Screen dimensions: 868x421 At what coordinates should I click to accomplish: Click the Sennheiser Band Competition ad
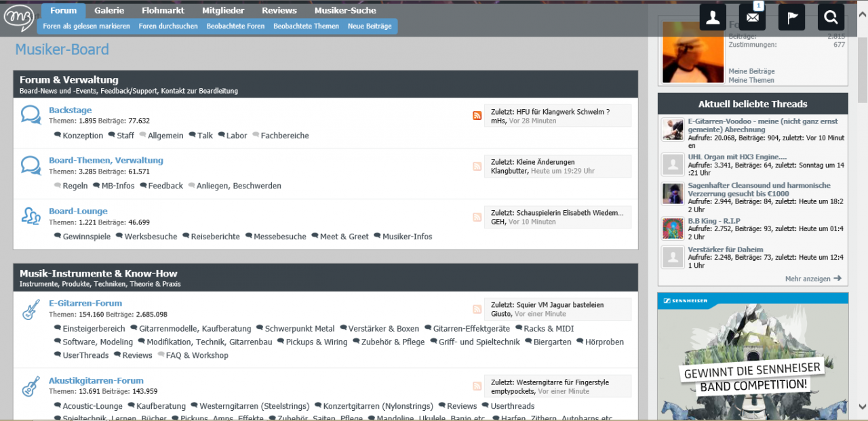click(x=753, y=357)
